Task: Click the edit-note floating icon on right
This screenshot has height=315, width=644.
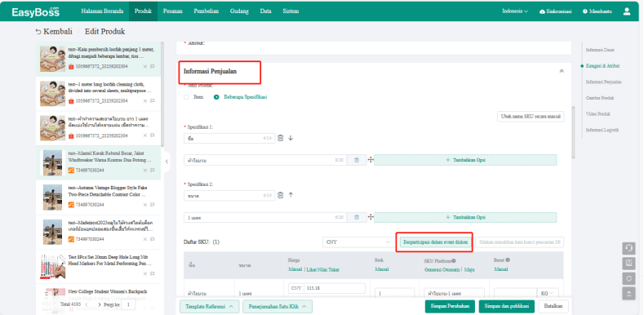Action: tap(628, 263)
